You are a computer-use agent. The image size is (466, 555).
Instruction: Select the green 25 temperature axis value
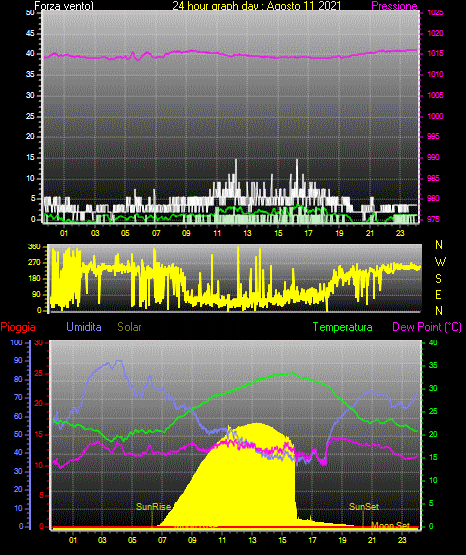(433, 411)
